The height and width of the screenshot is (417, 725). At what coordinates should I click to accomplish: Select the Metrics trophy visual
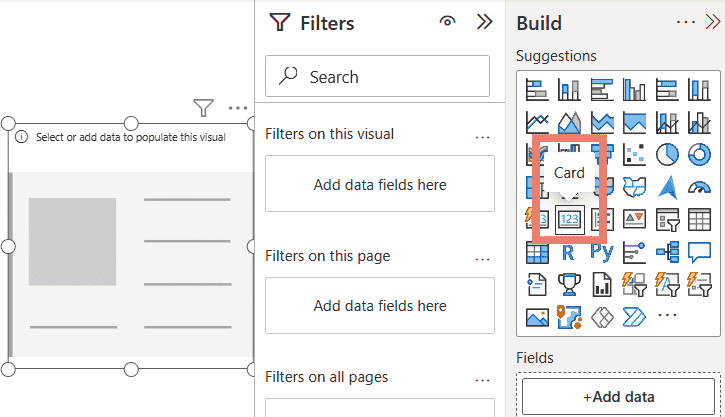click(569, 284)
